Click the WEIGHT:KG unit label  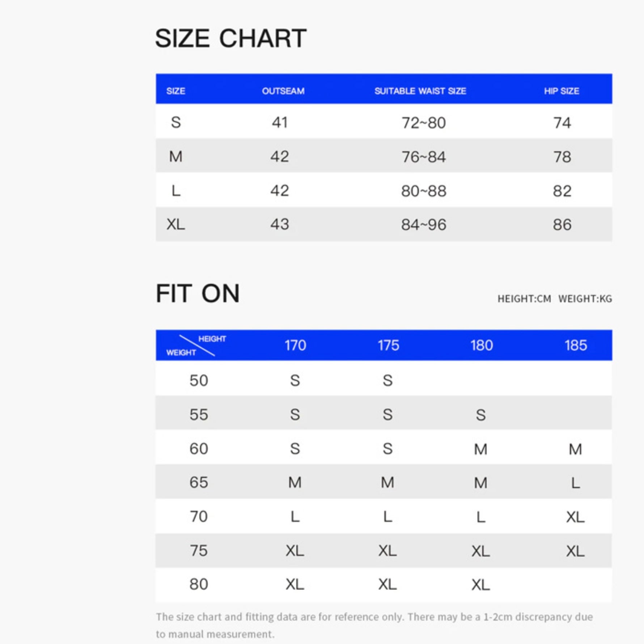[x=585, y=299]
